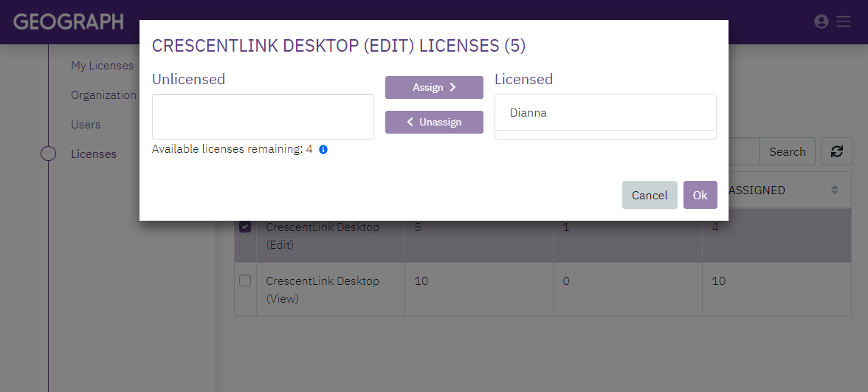
Task: Click the Search button
Action: tap(787, 152)
